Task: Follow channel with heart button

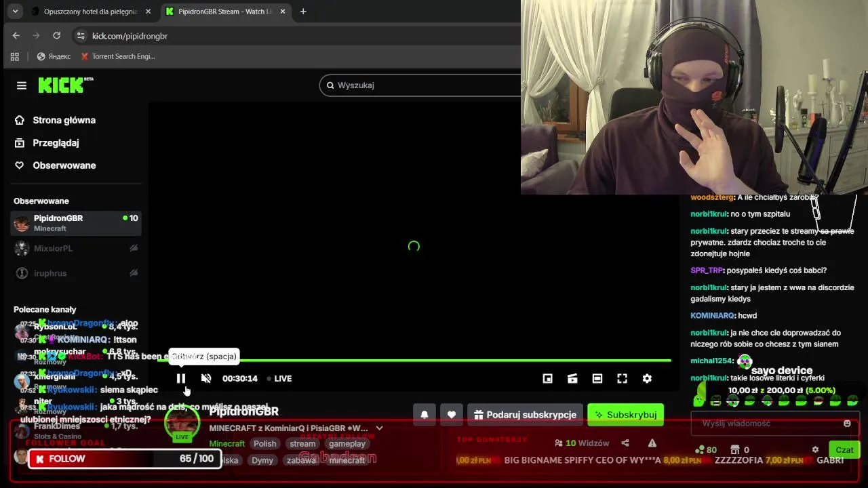Action: click(452, 415)
